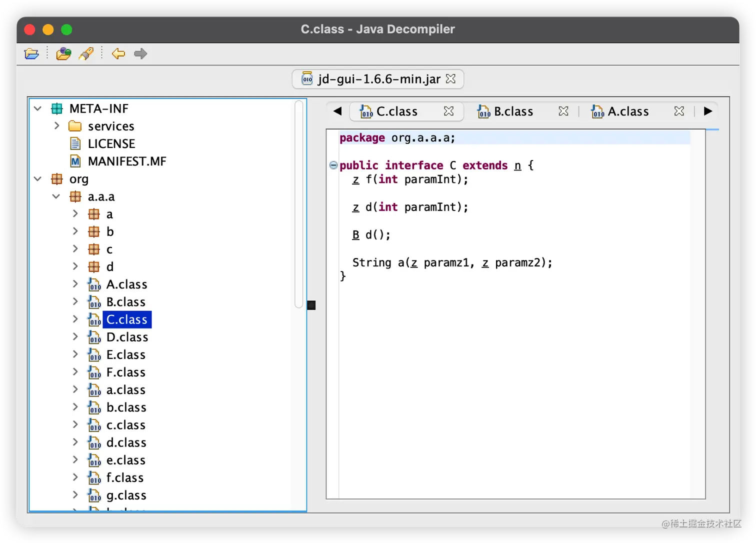Click the a.a.a package icon
Viewport: 756px width, 543px height.
click(x=75, y=196)
